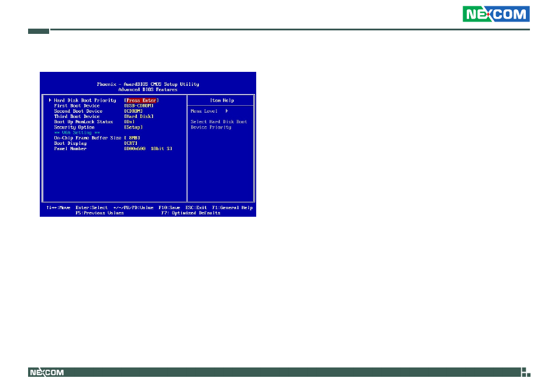This screenshot has height=392, width=558.
Task: Click the NEXCOM logo in the footer
Action: click(x=47, y=372)
